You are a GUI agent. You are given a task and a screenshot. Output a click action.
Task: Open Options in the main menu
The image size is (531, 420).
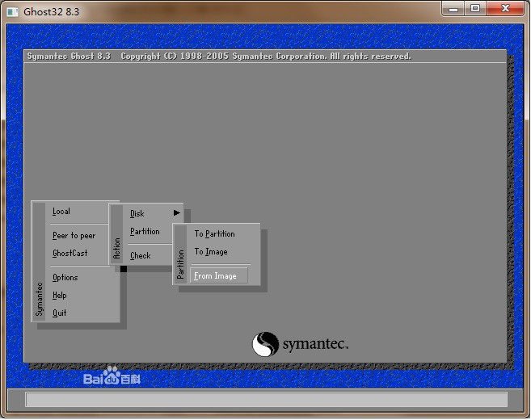tap(65, 278)
